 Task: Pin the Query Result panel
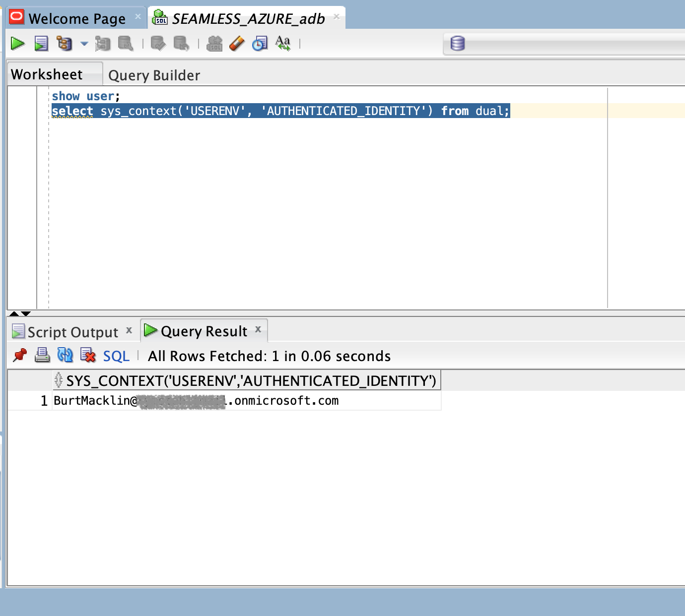tap(20, 356)
